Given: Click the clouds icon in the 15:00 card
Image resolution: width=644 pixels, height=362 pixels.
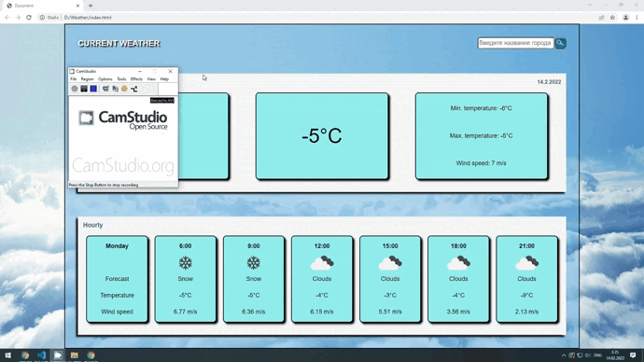Looking at the screenshot, I should (x=390, y=263).
